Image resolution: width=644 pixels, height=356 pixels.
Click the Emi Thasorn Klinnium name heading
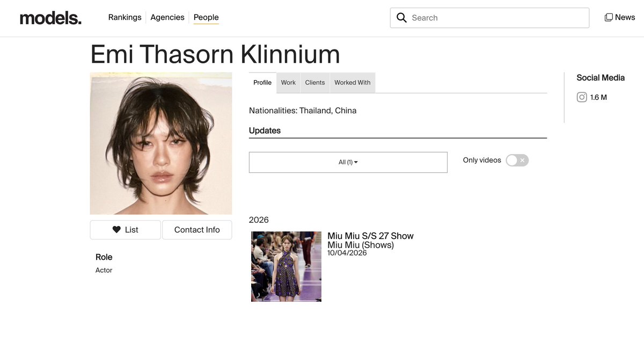[215, 54]
